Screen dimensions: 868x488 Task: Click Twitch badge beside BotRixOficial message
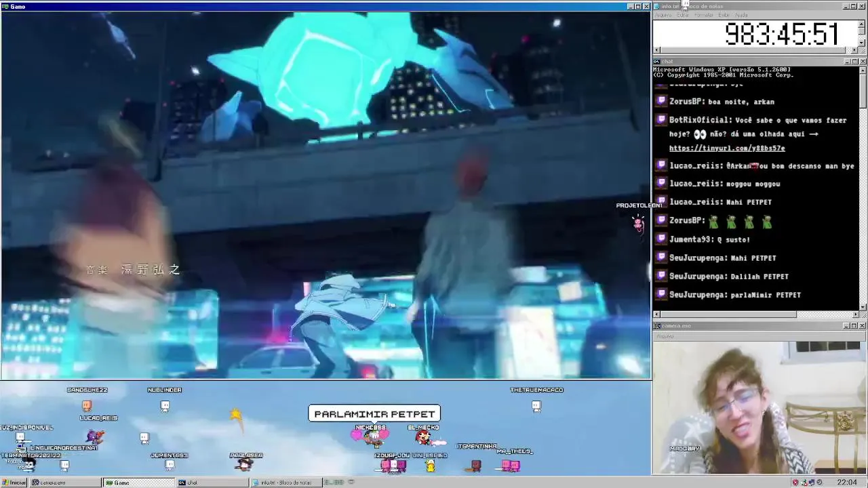(x=661, y=120)
